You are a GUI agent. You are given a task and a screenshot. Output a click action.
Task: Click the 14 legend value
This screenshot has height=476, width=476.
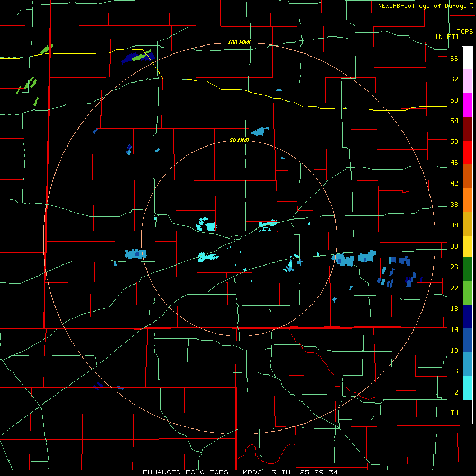pyautogui.click(x=454, y=329)
